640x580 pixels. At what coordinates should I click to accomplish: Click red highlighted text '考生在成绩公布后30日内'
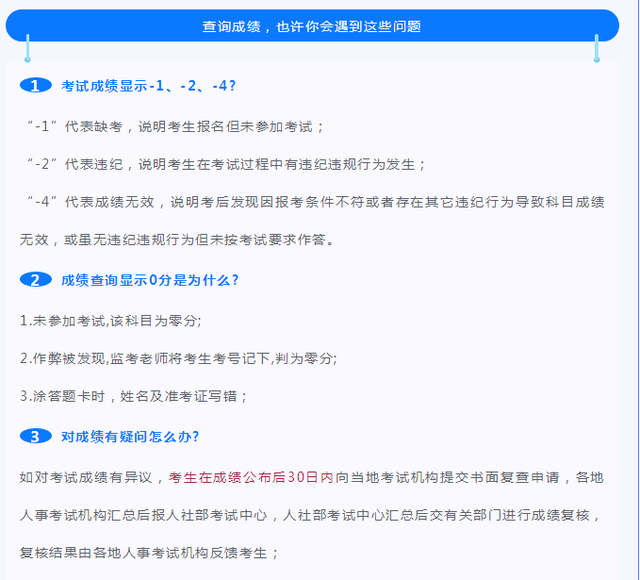coord(251,478)
